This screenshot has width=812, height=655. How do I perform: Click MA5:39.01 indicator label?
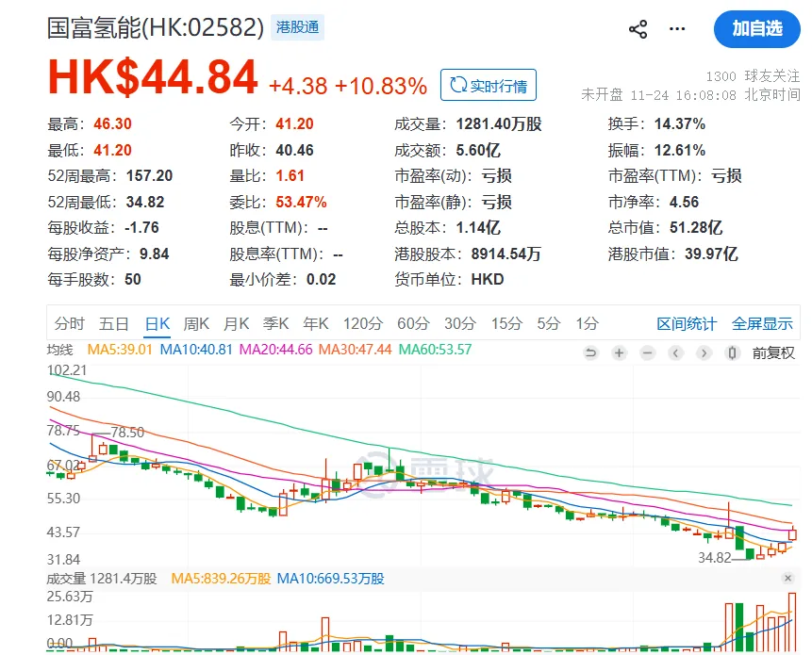(120, 350)
